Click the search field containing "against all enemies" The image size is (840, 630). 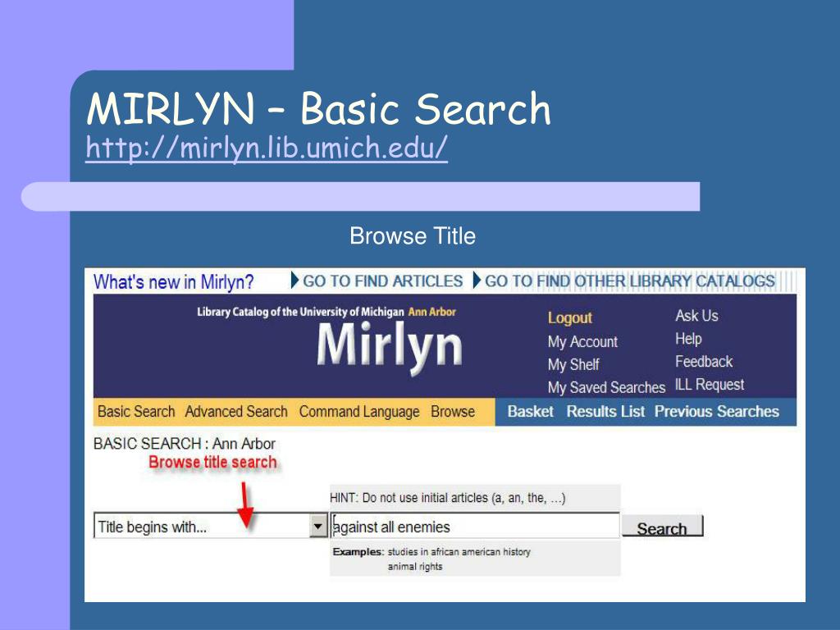click(475, 526)
